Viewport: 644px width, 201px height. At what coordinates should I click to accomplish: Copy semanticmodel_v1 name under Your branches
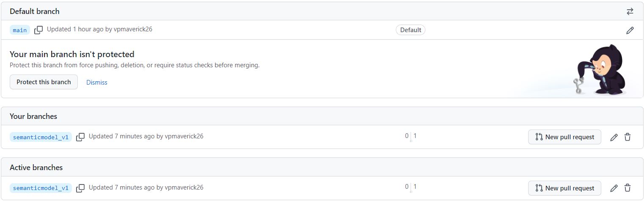click(80, 137)
